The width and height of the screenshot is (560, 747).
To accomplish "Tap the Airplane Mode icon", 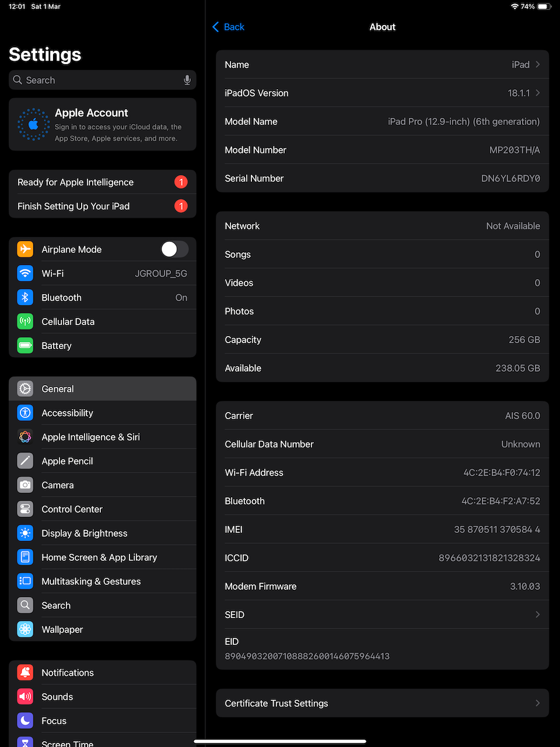I will (x=25, y=249).
